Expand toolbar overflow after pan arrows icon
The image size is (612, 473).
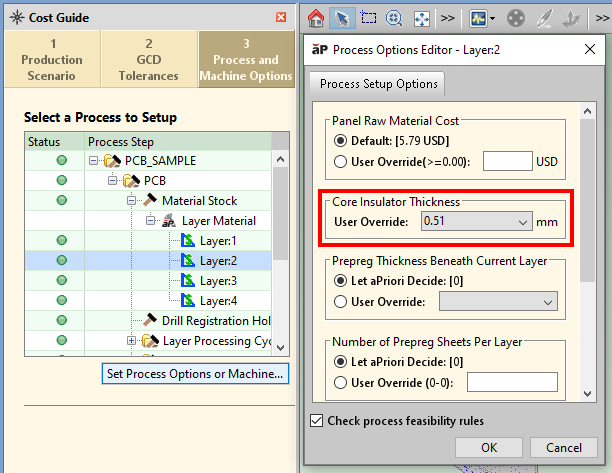point(447,18)
